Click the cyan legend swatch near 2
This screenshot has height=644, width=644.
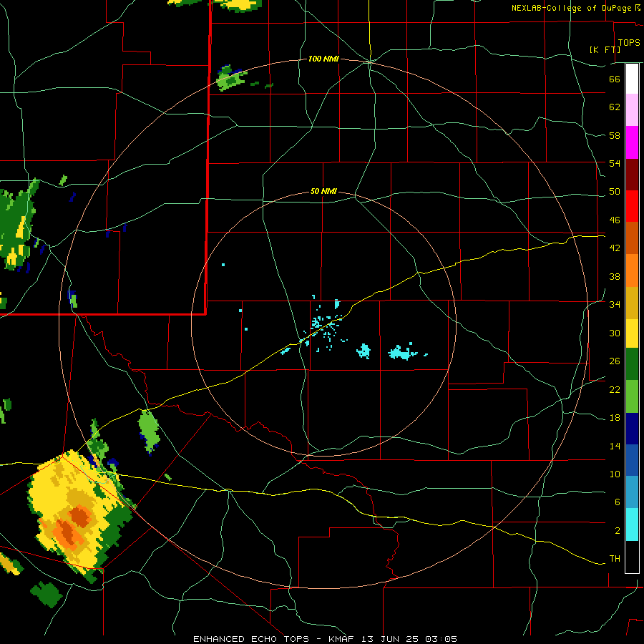[x=632, y=524]
